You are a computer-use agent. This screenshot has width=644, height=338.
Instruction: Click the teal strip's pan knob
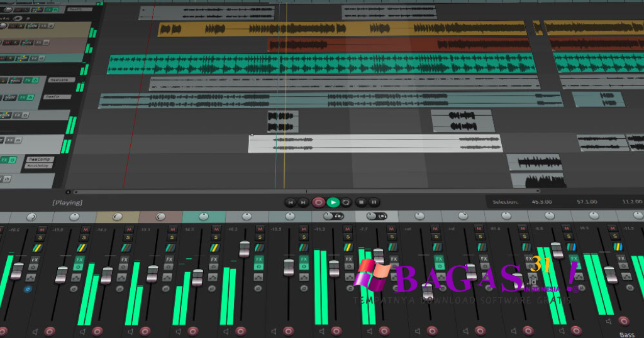tap(204, 217)
